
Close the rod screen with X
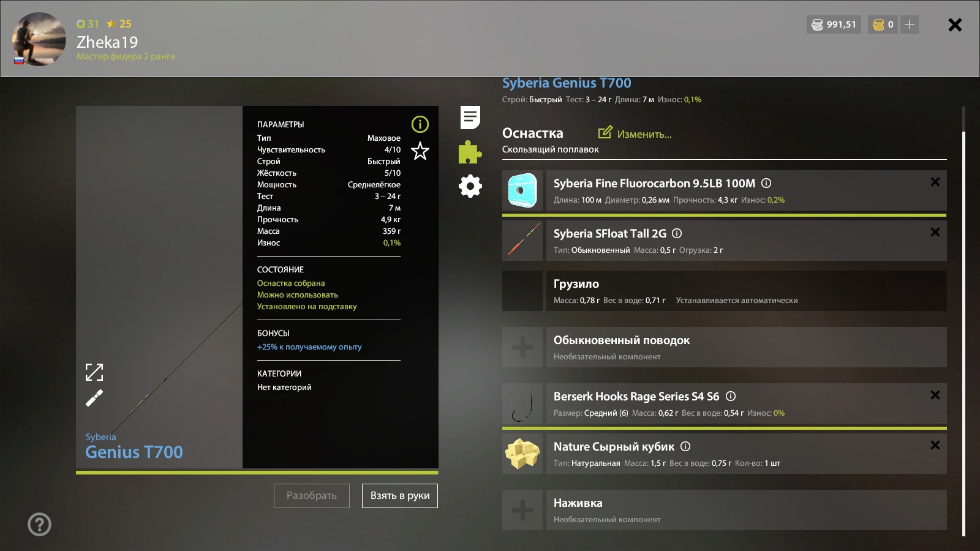point(955,24)
